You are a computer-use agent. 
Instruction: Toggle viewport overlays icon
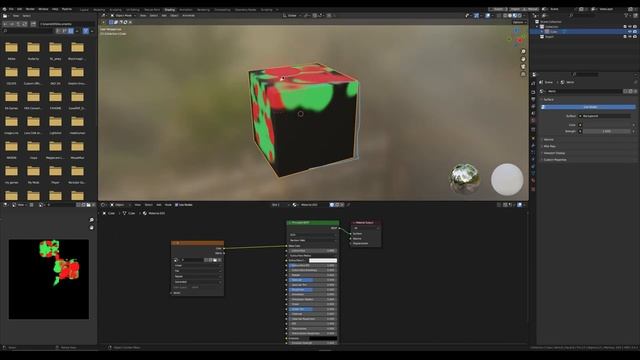(488, 16)
